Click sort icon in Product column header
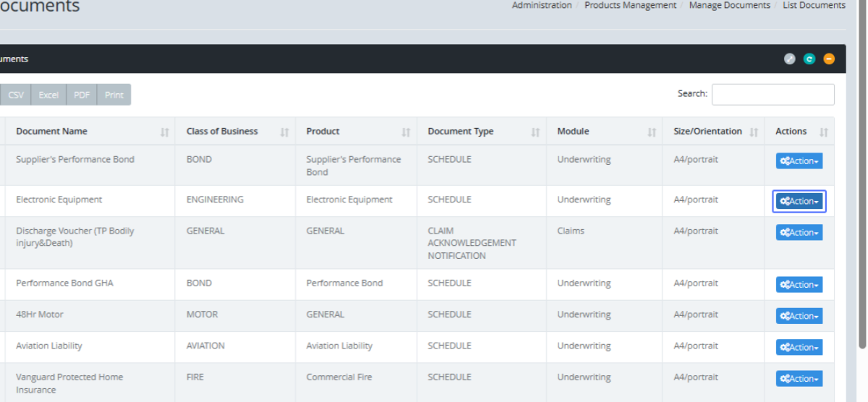This screenshot has width=868, height=402. pyautogui.click(x=406, y=132)
